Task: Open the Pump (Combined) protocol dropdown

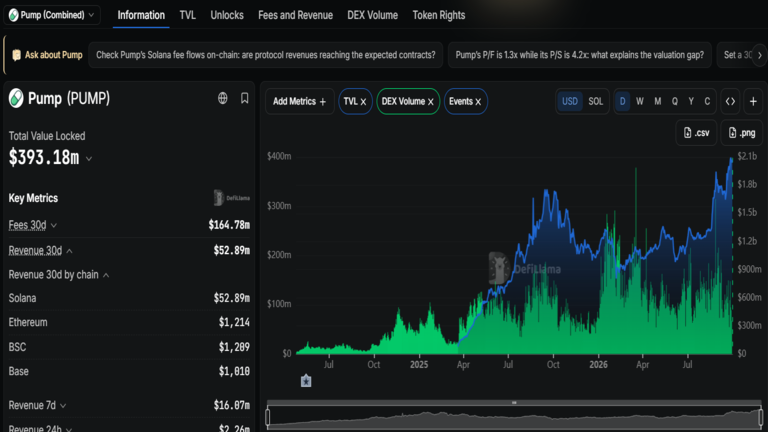Action: [x=52, y=15]
